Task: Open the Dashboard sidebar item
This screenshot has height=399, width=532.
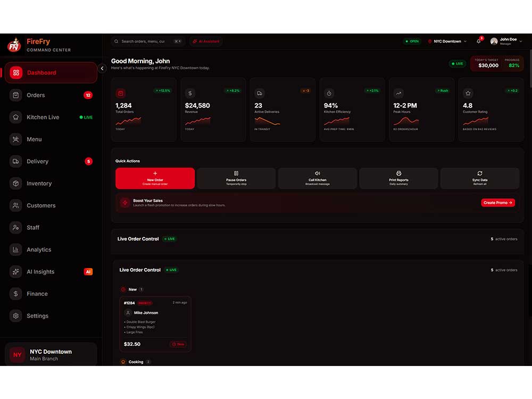Action: (51, 72)
